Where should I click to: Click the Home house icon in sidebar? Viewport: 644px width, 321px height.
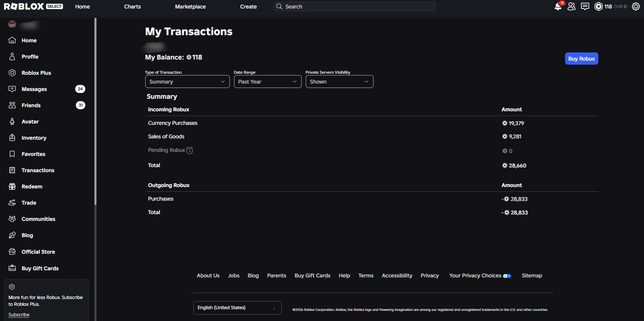[x=12, y=40]
